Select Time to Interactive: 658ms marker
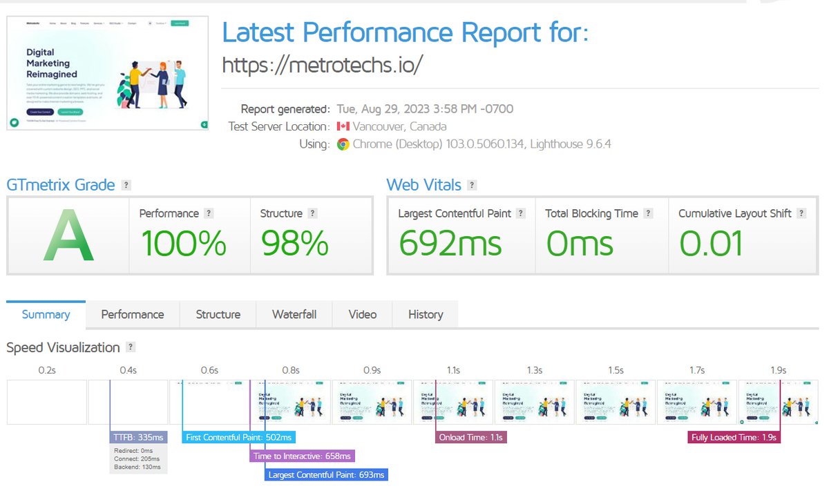 (x=302, y=456)
